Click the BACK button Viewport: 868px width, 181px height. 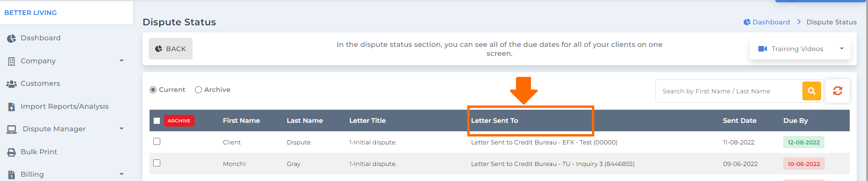click(171, 49)
